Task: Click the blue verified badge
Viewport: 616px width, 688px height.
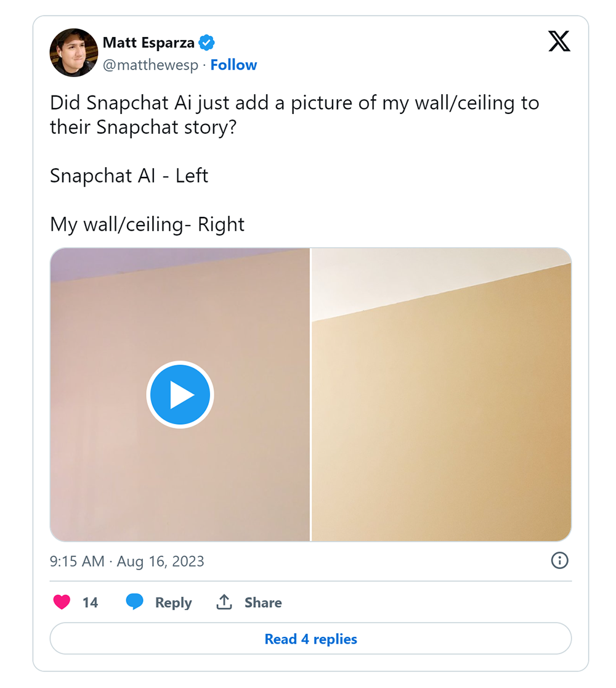Action: pos(206,43)
